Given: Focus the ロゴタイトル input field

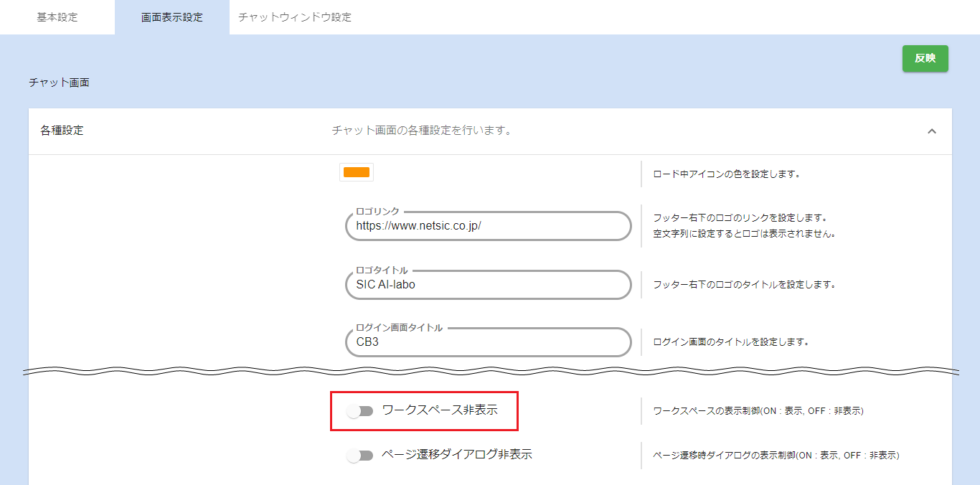Looking at the screenshot, I should 488,285.
